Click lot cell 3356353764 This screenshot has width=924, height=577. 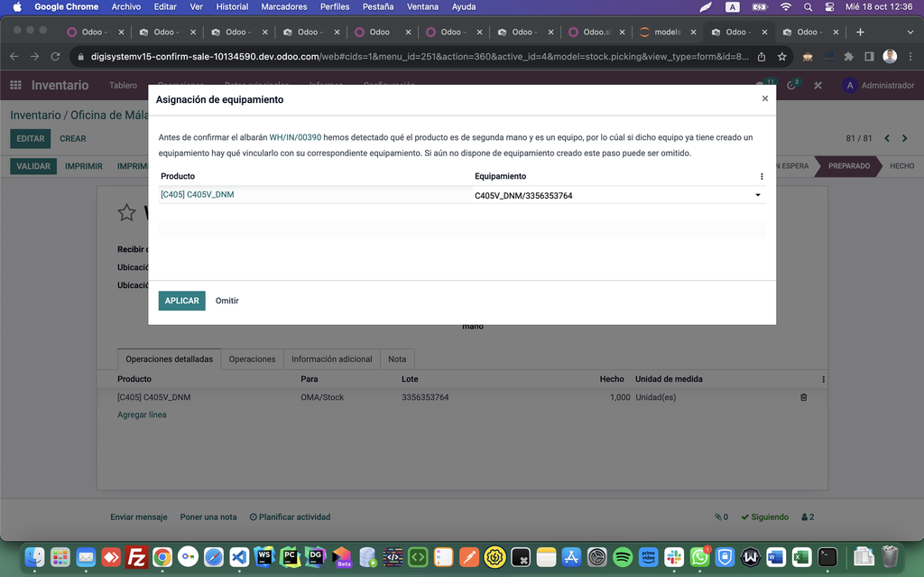click(426, 397)
